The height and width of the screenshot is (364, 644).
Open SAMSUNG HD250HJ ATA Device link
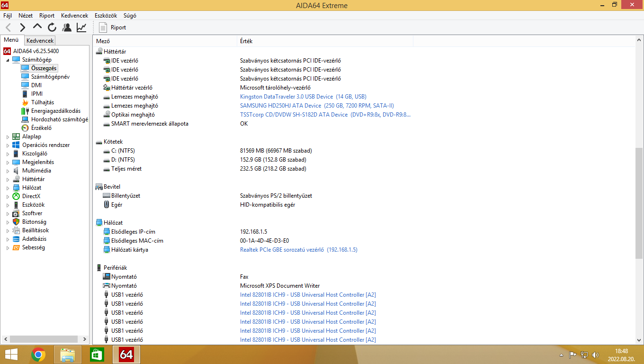(317, 106)
